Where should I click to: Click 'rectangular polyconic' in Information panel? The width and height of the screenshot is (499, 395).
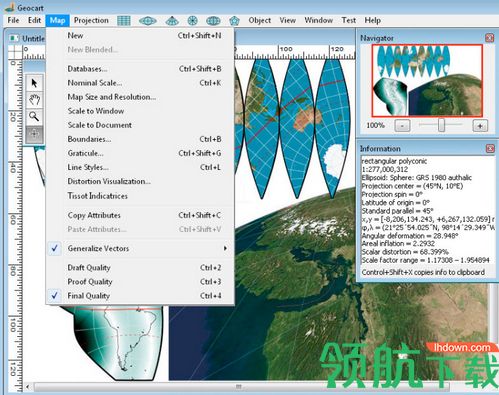[x=394, y=161]
